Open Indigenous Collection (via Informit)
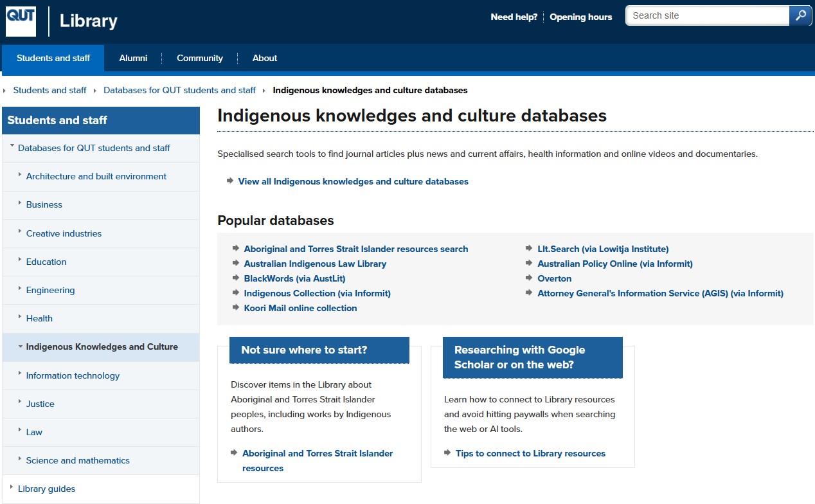815x504 pixels. [317, 293]
